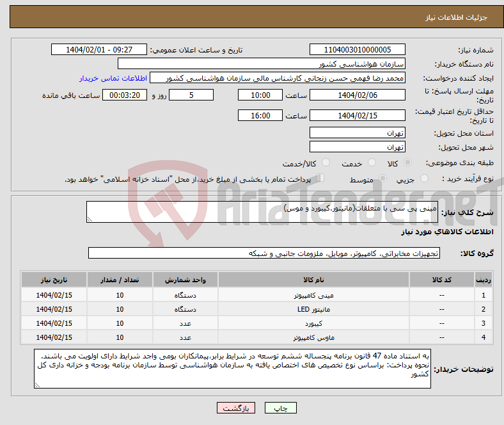
Task: Select the جزیی purchase type radio
Action: (424, 178)
